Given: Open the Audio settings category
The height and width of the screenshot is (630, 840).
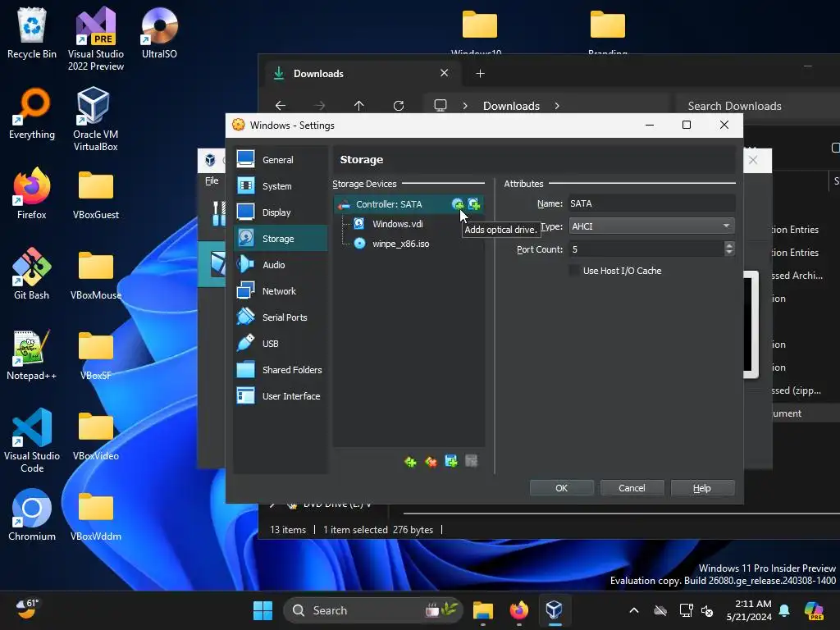Looking at the screenshot, I should click(281, 265).
